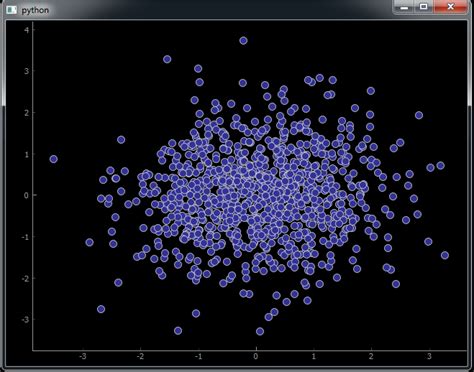Click the '-2' tick label on the horizontal axis
Screen dimensions: 474x372
tap(141, 356)
